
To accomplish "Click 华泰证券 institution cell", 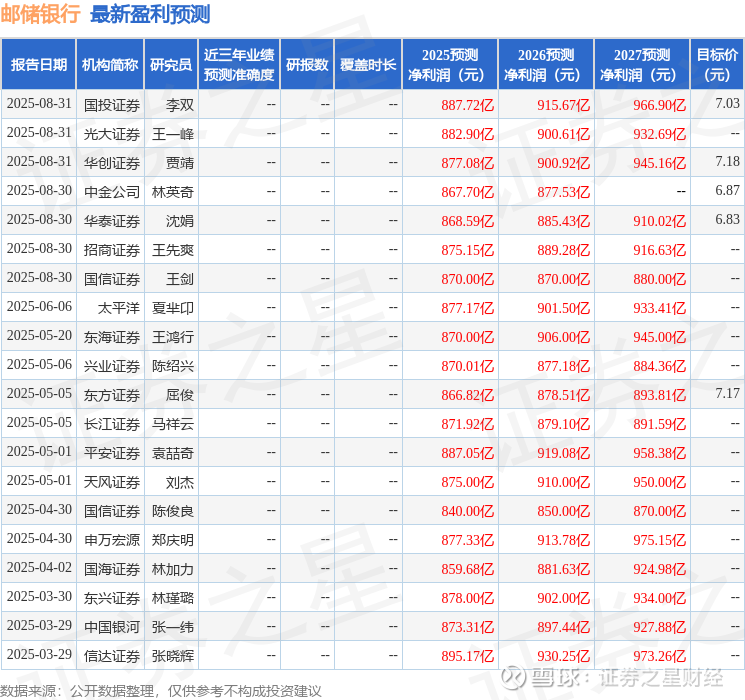I will tap(112, 221).
